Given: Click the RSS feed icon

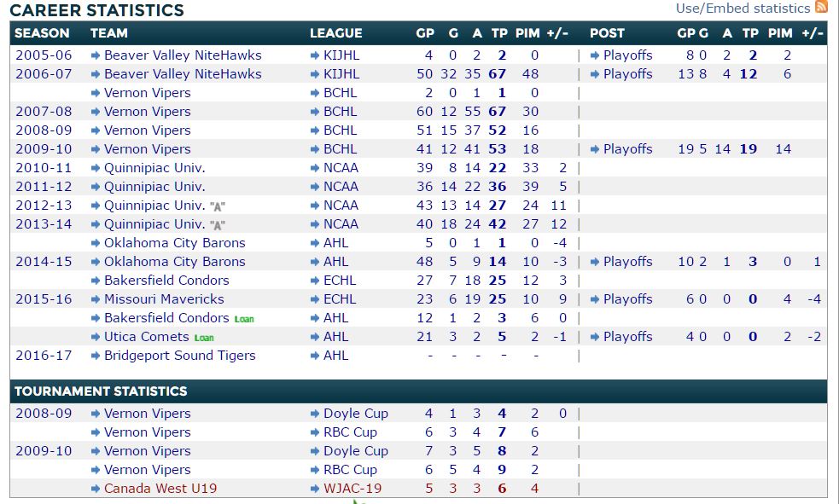Looking at the screenshot, I should pyautogui.click(x=821, y=8).
